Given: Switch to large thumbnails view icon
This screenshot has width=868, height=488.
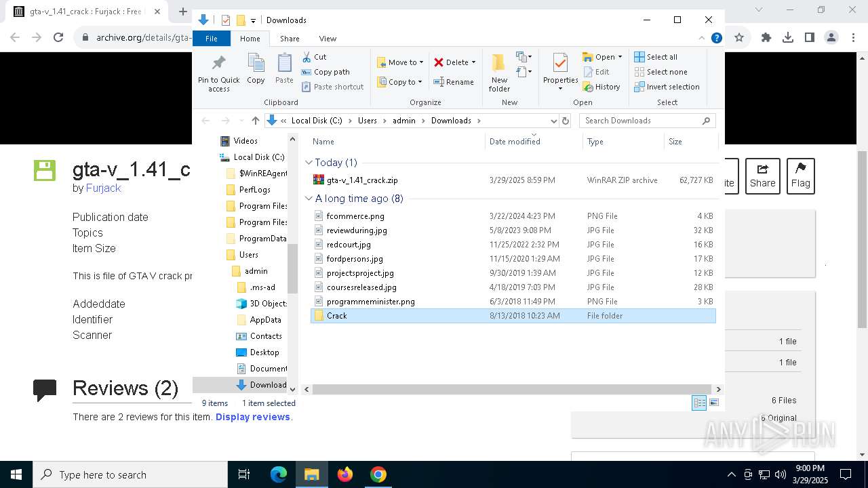Looking at the screenshot, I should [713, 403].
